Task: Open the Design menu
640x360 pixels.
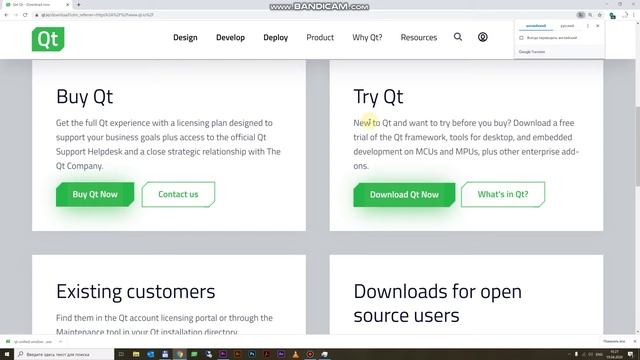Action: [x=185, y=37]
